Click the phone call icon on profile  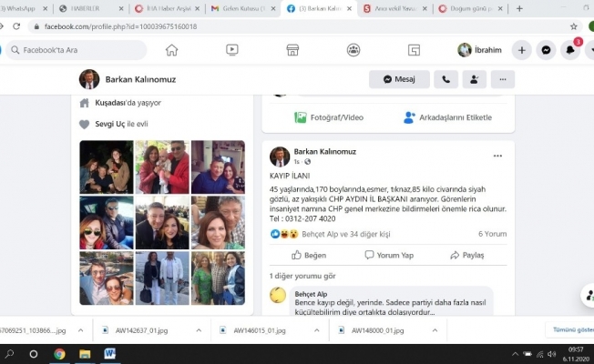click(445, 79)
